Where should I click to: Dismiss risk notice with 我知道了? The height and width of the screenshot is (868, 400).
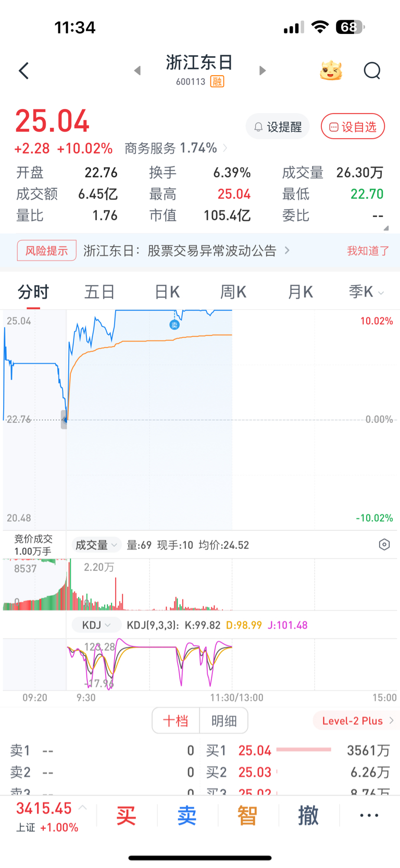(x=368, y=251)
